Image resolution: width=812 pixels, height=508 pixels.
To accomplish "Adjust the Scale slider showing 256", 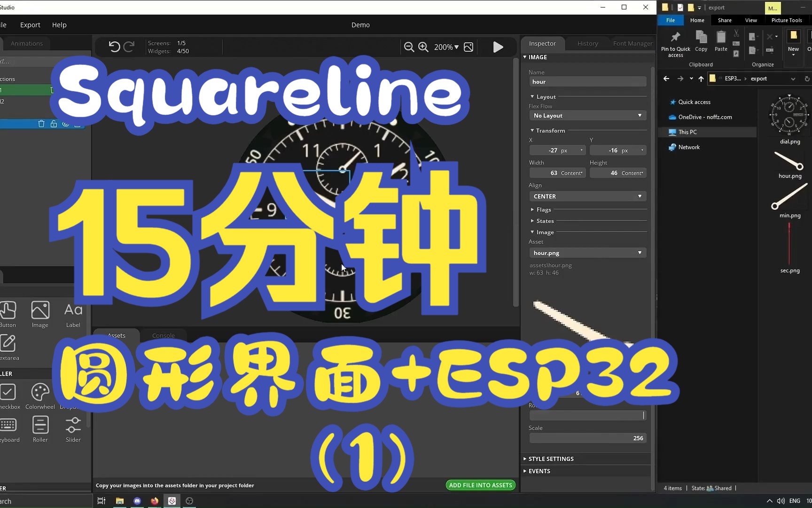I will pyautogui.click(x=587, y=438).
